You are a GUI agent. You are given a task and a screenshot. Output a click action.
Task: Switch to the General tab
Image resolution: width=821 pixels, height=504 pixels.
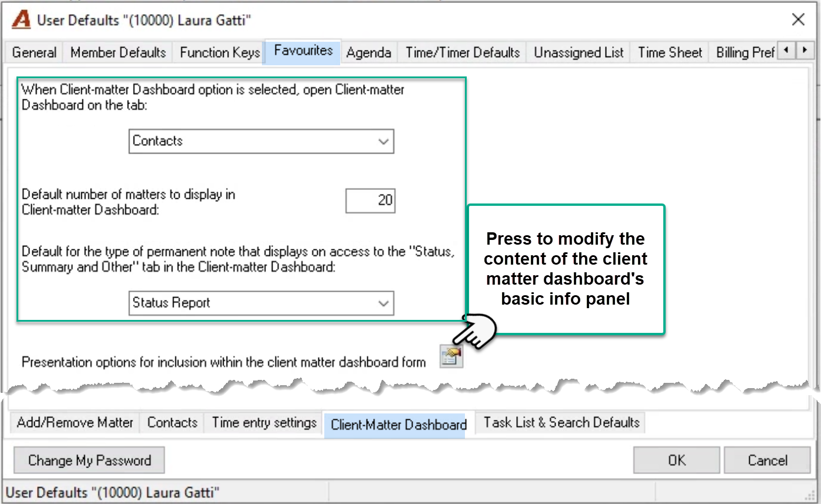34,52
